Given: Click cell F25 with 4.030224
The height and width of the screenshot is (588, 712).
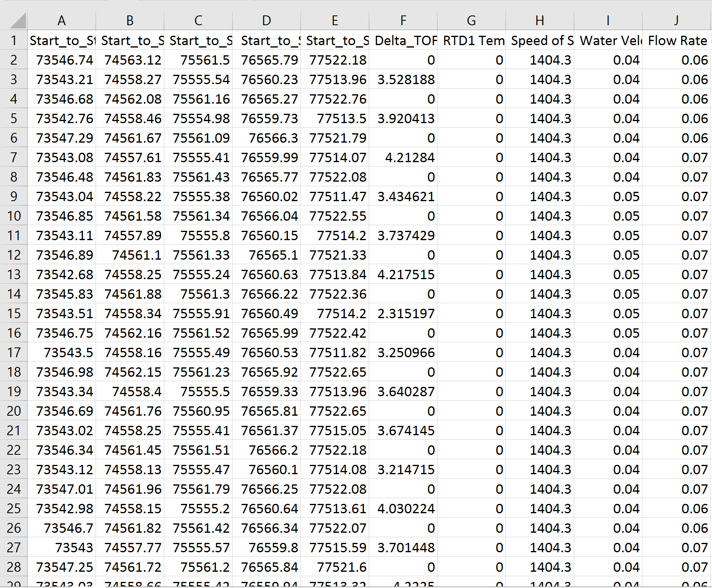Looking at the screenshot, I should (x=403, y=508).
